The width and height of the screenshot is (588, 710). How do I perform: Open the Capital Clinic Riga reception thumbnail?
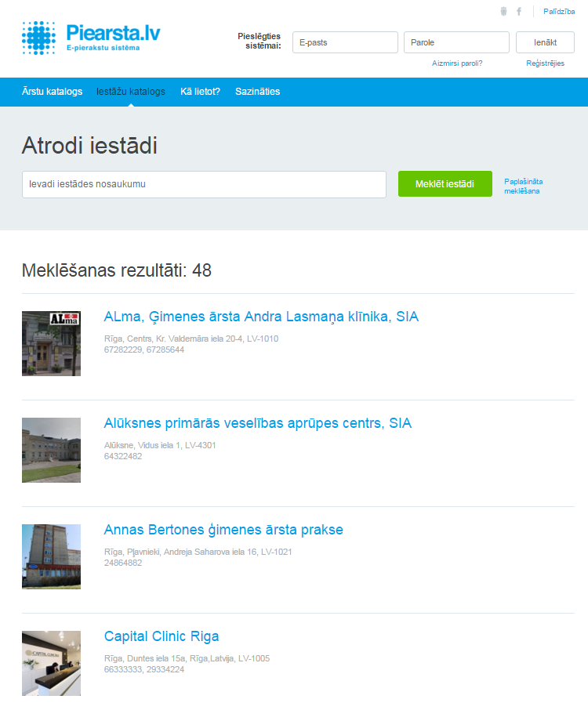point(51,663)
